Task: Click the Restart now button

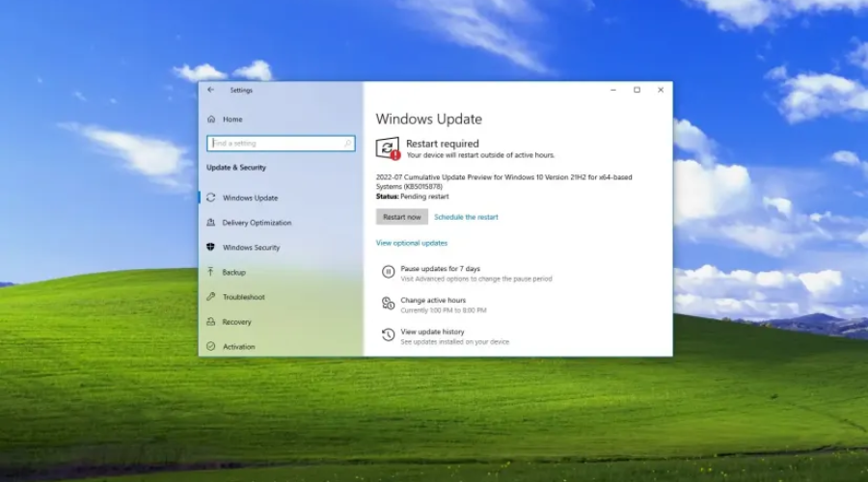Action: 402,217
